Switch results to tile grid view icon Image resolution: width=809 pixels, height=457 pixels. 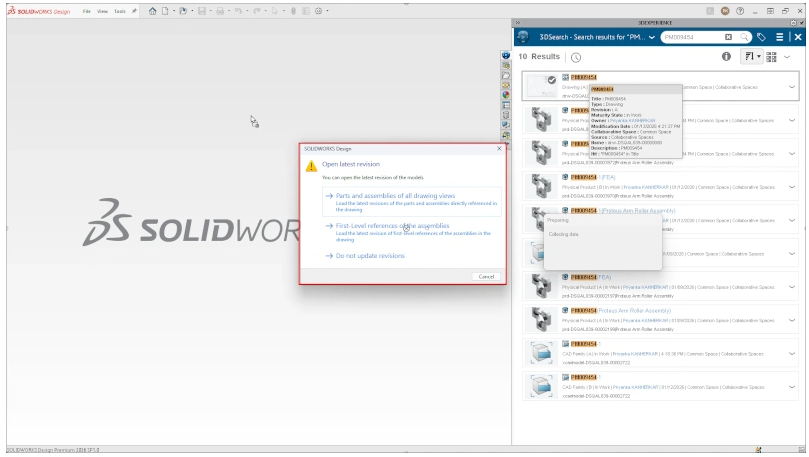click(771, 57)
